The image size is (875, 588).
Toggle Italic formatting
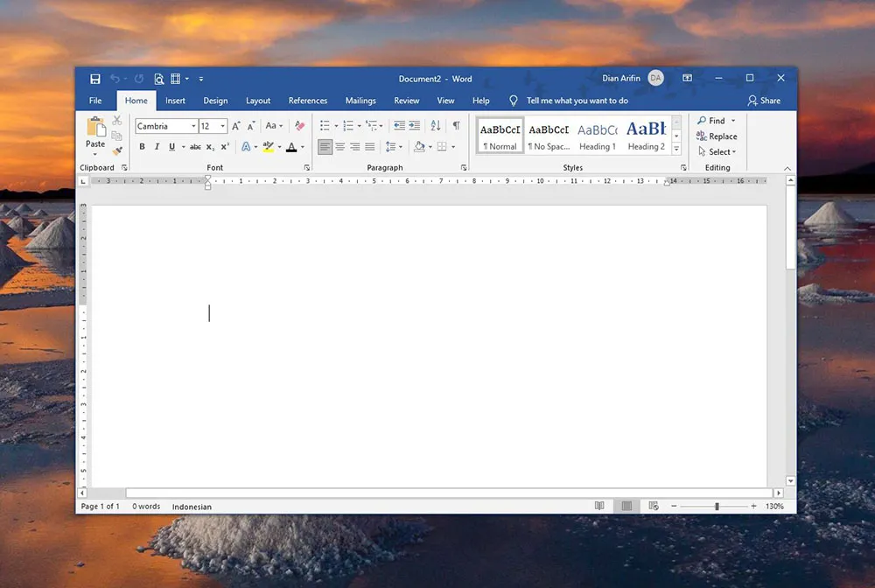pyautogui.click(x=157, y=147)
